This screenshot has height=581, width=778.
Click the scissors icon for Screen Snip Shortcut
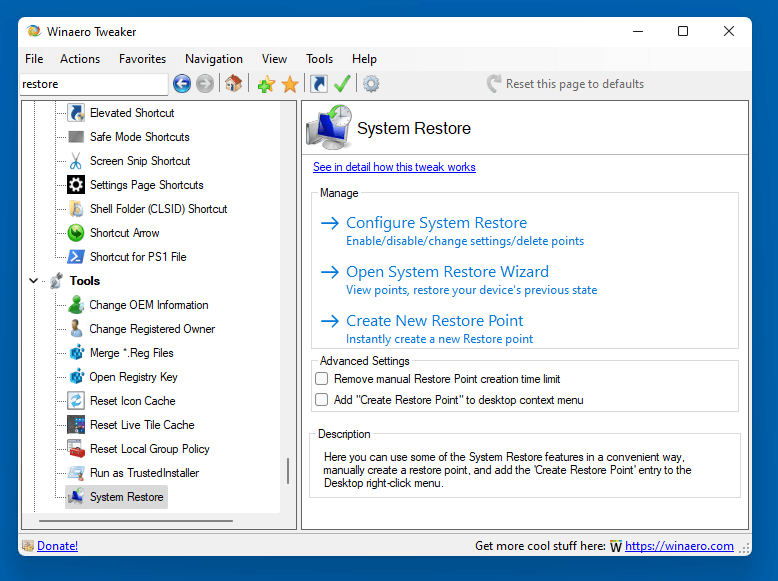pyautogui.click(x=76, y=161)
